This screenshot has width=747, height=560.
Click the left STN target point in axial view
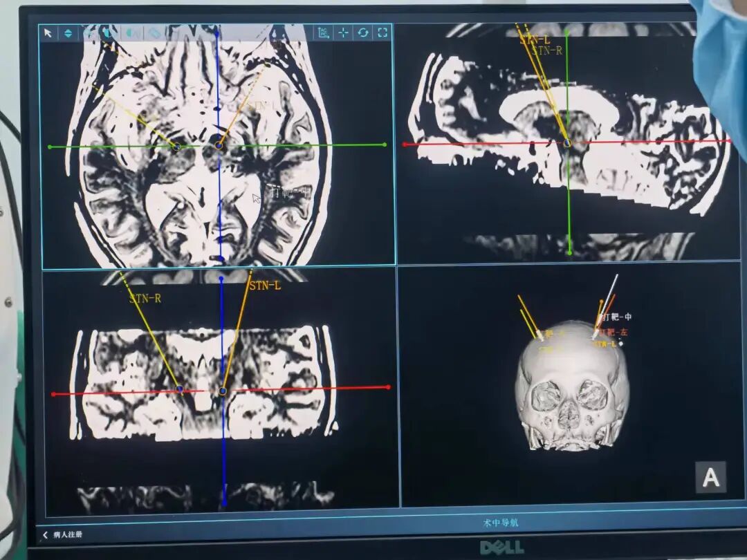pos(176,147)
